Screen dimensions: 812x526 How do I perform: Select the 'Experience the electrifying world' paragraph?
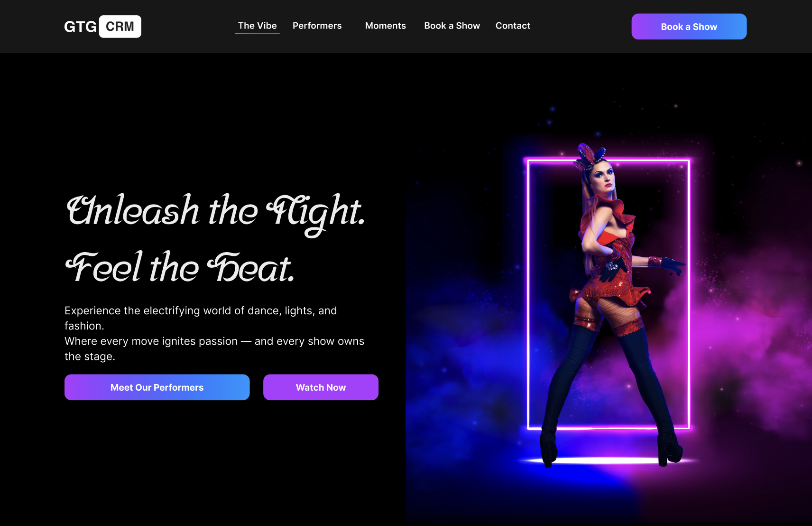pos(201,318)
